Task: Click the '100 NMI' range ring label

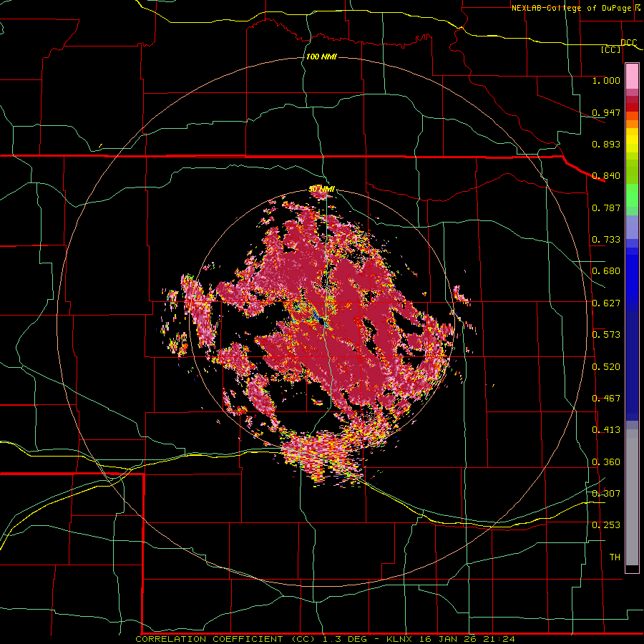Action: (x=321, y=57)
